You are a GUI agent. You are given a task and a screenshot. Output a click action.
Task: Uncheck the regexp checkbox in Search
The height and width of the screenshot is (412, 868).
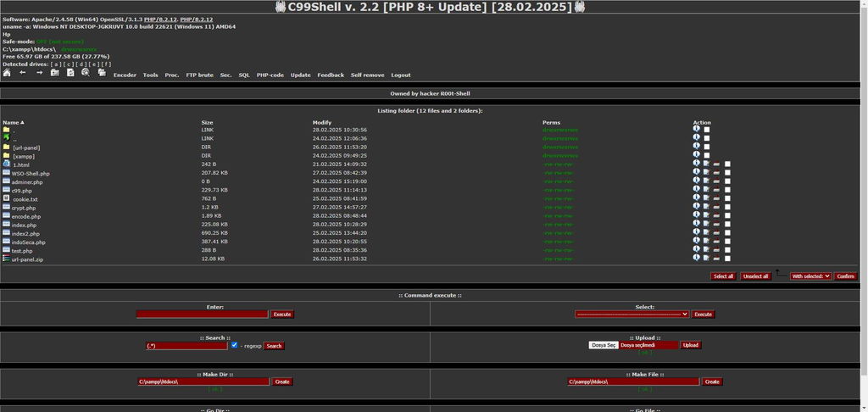(234, 345)
